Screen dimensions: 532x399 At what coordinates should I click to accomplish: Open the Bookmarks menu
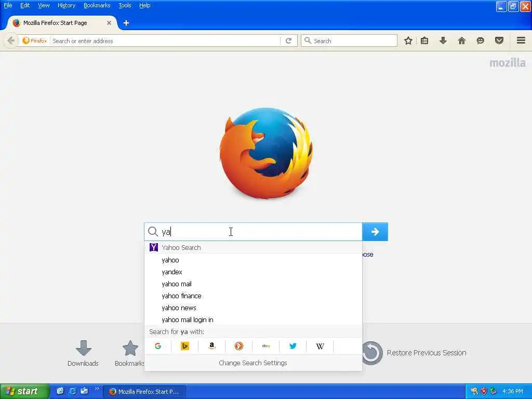coord(97,5)
